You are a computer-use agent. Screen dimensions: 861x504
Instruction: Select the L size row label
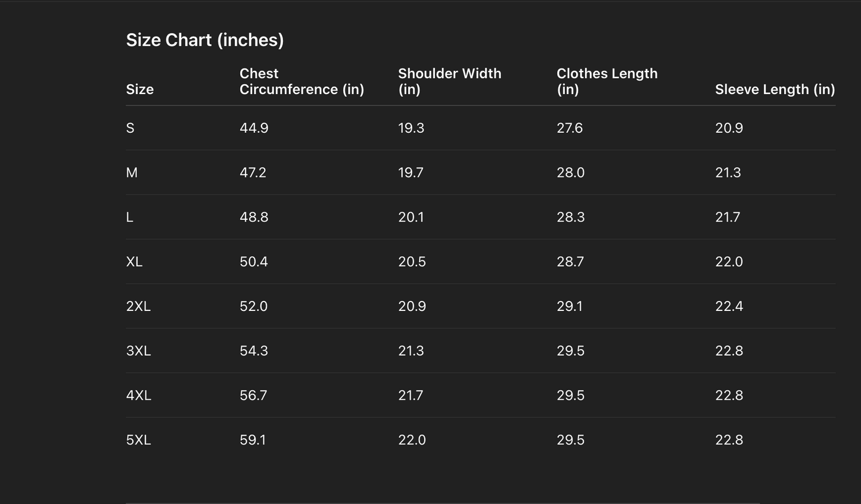coord(130,217)
